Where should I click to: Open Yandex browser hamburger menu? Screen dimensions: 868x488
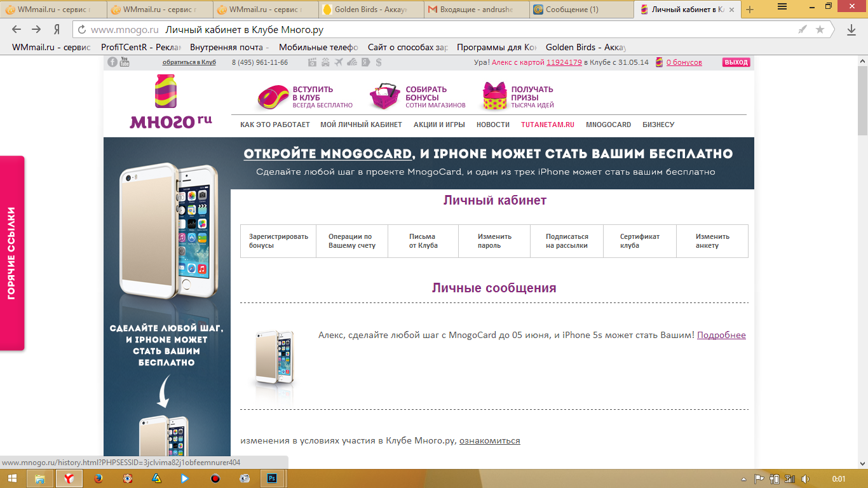(x=782, y=6)
